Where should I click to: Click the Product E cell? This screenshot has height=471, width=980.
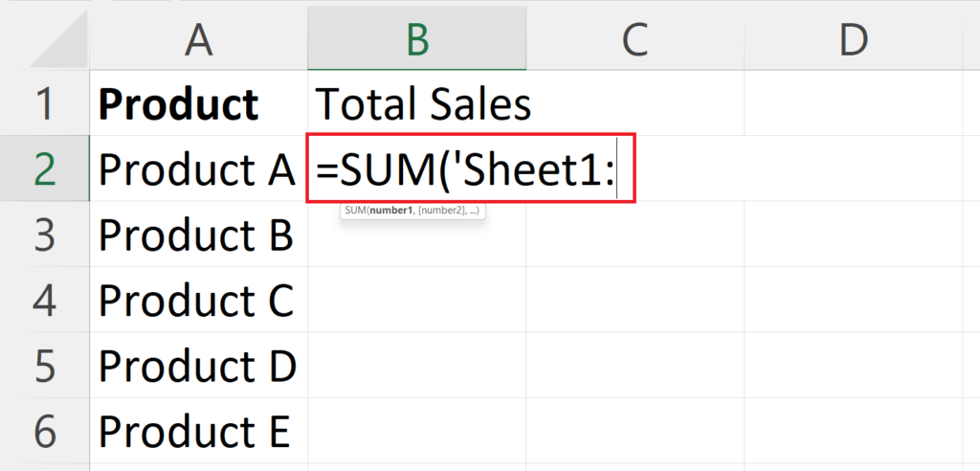(x=198, y=431)
